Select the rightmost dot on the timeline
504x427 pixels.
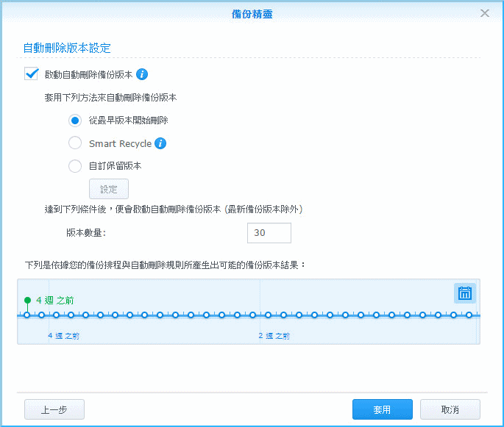click(468, 315)
